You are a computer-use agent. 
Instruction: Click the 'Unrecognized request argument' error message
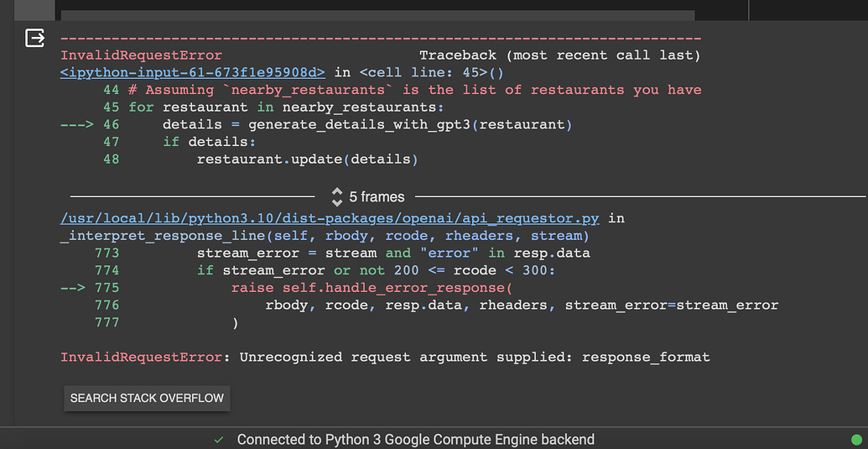[x=474, y=358]
